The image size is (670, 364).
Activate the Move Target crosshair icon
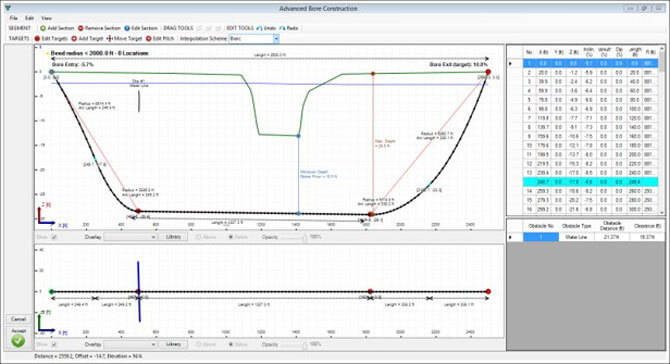click(x=109, y=38)
